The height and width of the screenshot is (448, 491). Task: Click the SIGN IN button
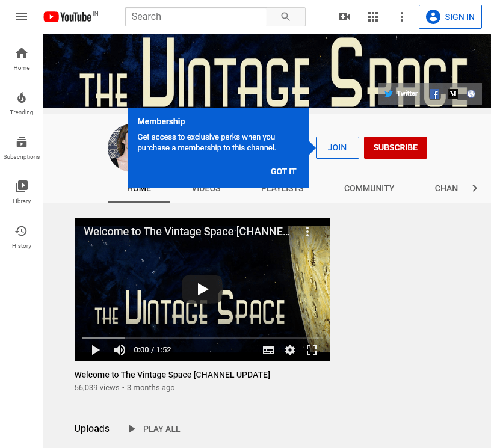[450, 17]
